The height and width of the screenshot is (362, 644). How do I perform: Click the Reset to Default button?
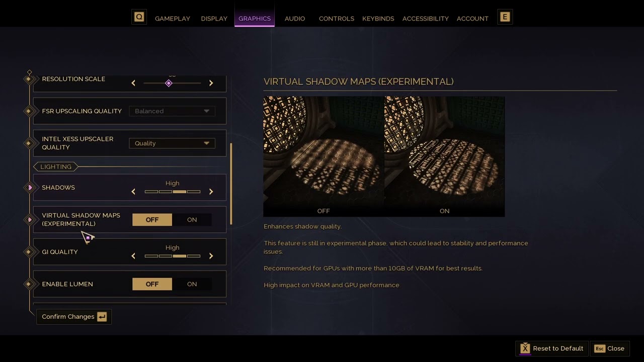[x=552, y=348]
